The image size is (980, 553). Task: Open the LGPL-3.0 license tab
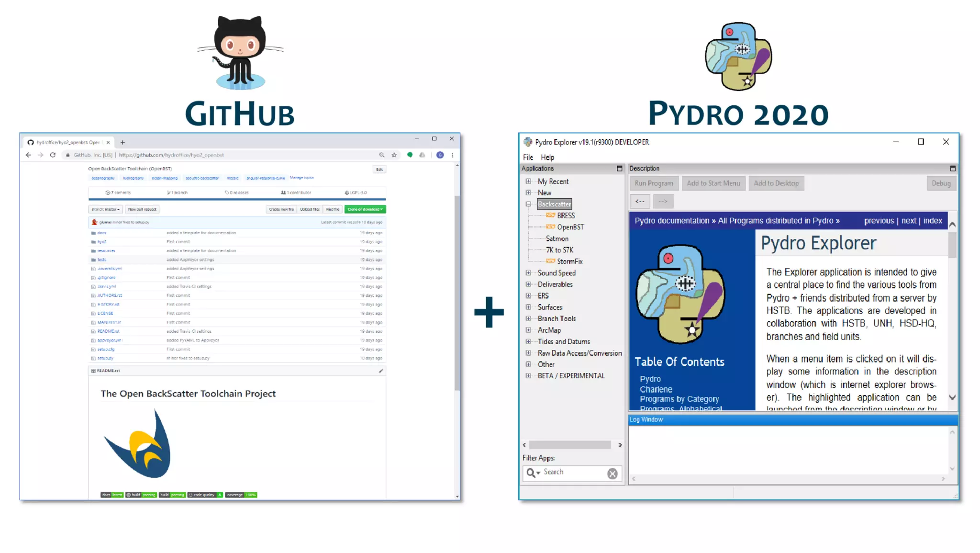356,192
